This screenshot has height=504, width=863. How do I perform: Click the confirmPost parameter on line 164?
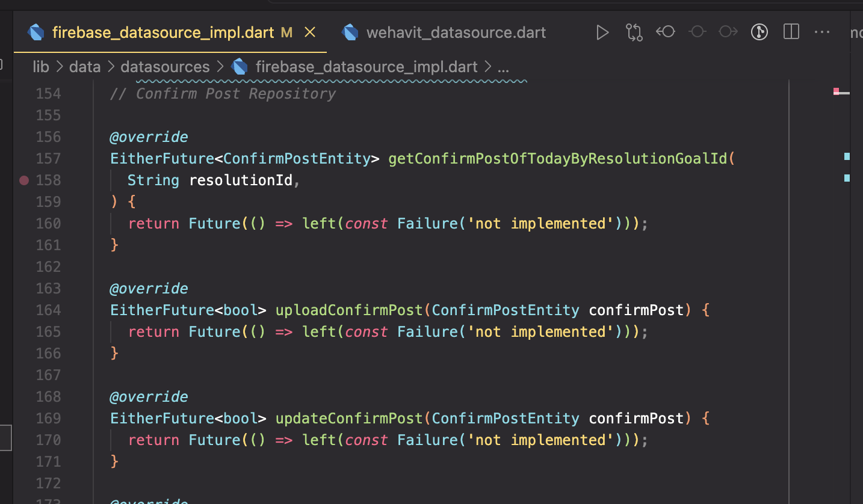[636, 310]
